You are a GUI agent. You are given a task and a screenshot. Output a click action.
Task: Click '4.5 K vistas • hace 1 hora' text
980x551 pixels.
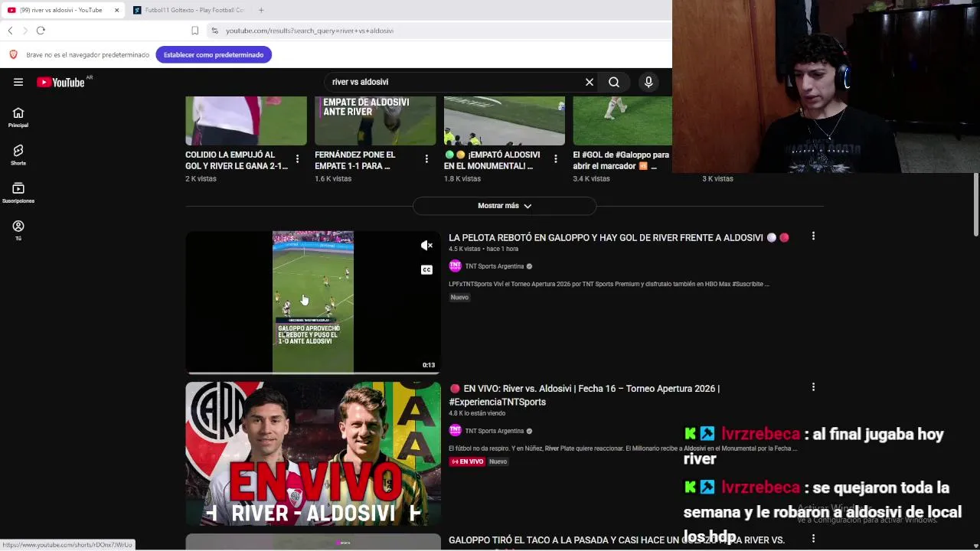click(x=484, y=249)
